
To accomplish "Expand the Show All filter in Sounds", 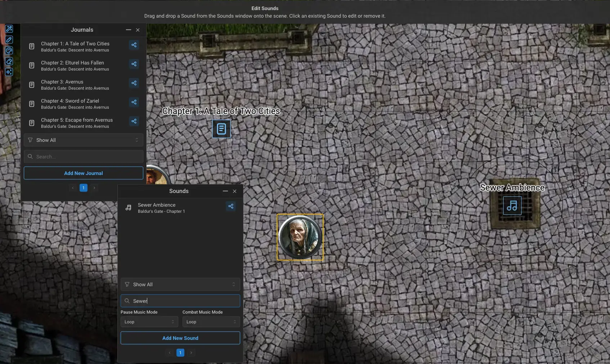I will 180,284.
